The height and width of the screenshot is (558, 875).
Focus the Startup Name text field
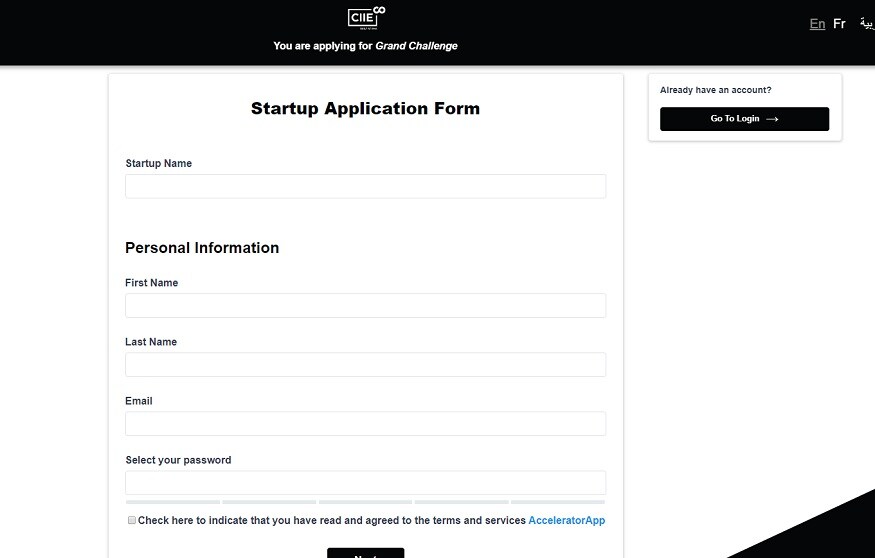[x=366, y=186]
